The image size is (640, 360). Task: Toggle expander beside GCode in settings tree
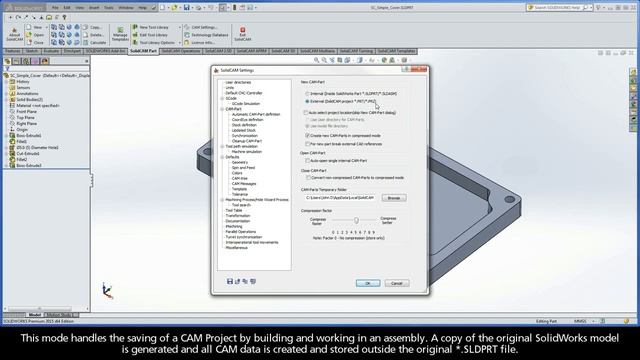(222, 98)
